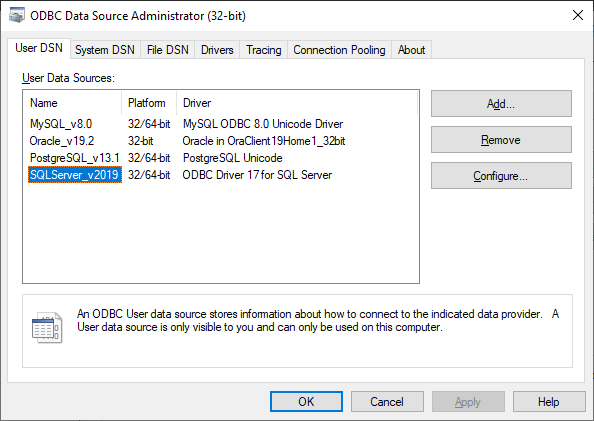Click the Apply button
This screenshot has width=594, height=421.
468,402
